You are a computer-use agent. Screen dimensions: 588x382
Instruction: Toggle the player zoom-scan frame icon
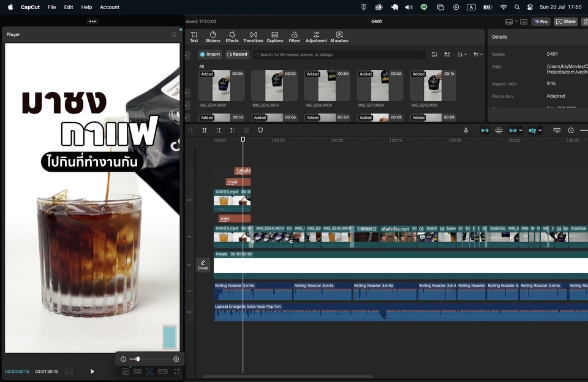(150, 372)
